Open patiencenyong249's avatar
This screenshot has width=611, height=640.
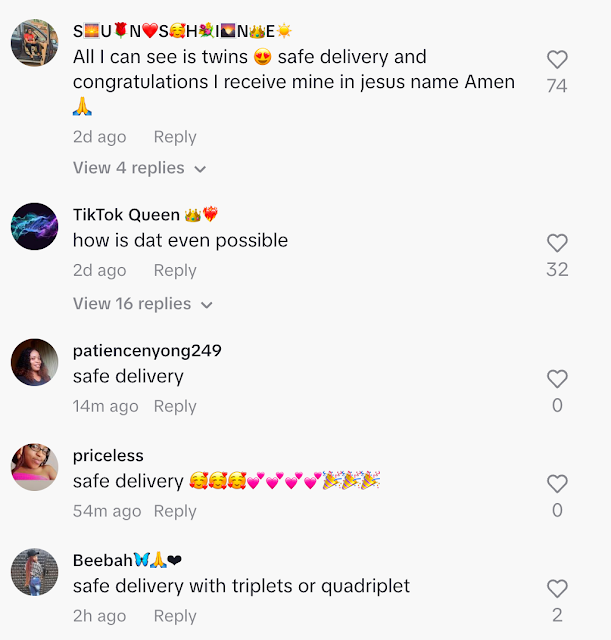tap(35, 362)
